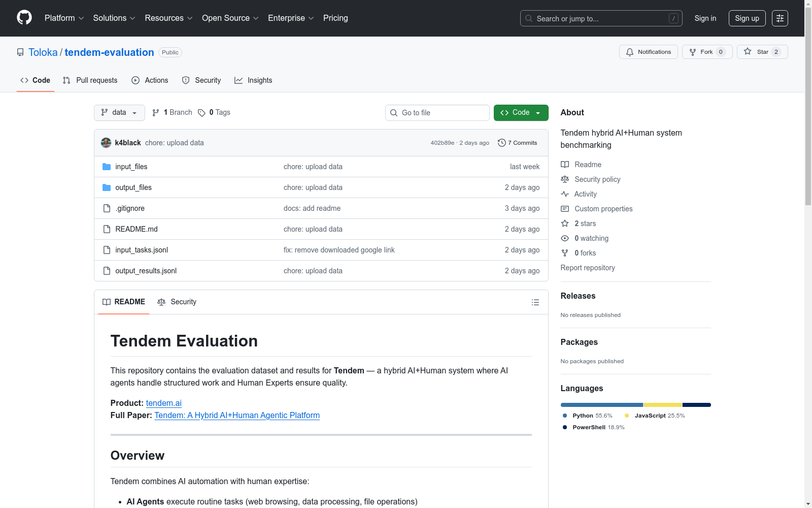Expand the Solutions menu

[x=114, y=18]
